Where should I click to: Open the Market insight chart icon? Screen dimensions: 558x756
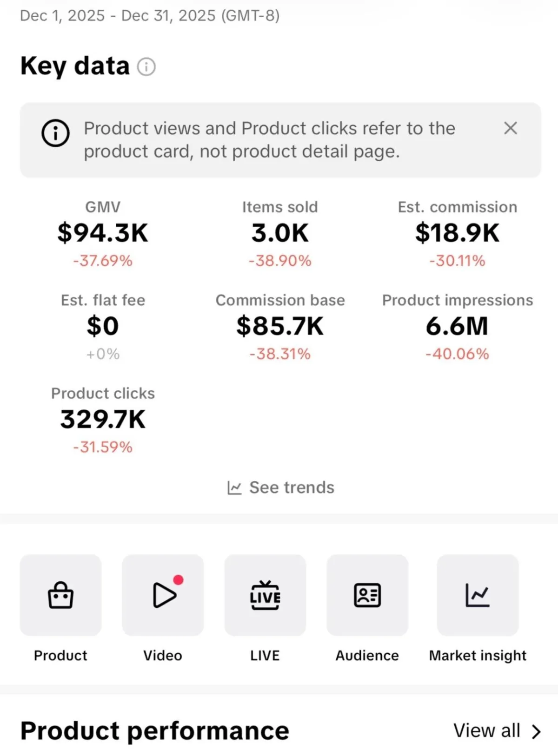[478, 595]
